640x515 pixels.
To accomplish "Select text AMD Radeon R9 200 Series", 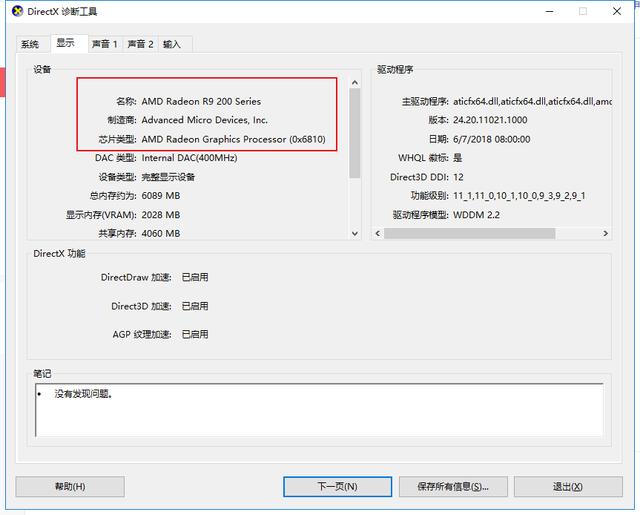I will [x=201, y=101].
